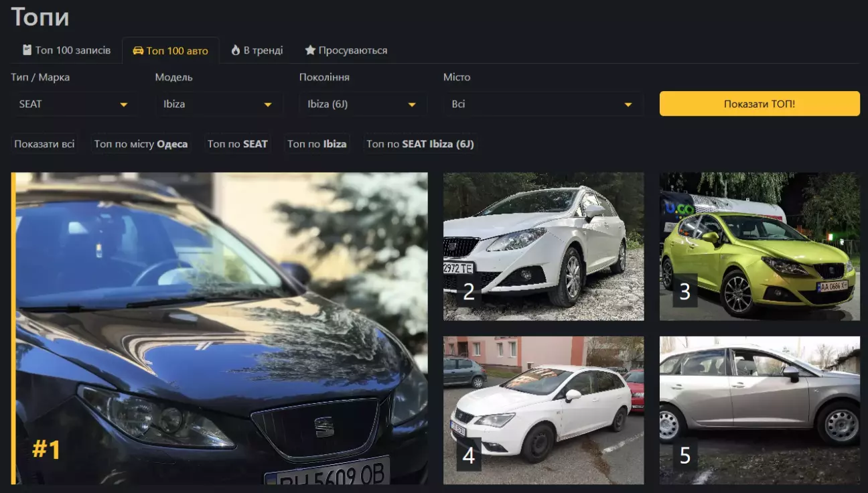This screenshot has width=868, height=493.
Task: Switch to the В тренді tab
Action: point(257,50)
